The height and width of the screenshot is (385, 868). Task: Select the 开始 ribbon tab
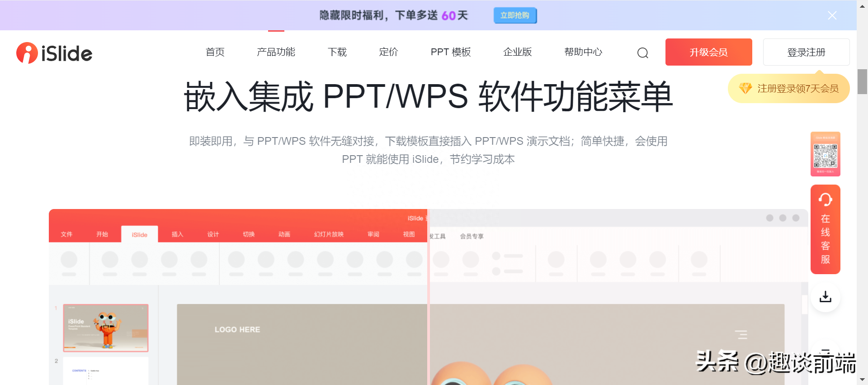click(x=102, y=234)
